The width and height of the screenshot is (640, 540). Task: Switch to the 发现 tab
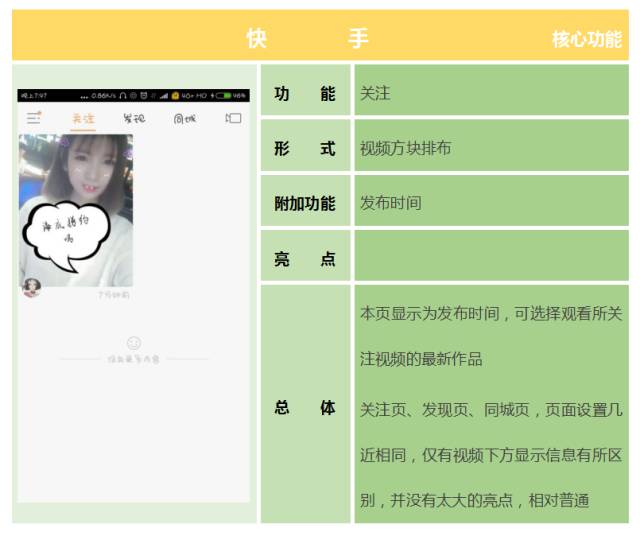134,119
